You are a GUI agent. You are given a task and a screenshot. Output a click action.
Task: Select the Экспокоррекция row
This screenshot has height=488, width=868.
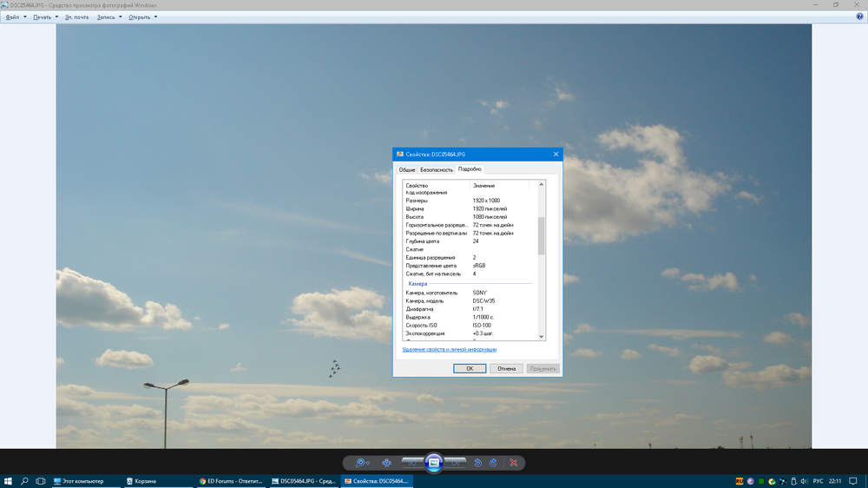click(470, 333)
